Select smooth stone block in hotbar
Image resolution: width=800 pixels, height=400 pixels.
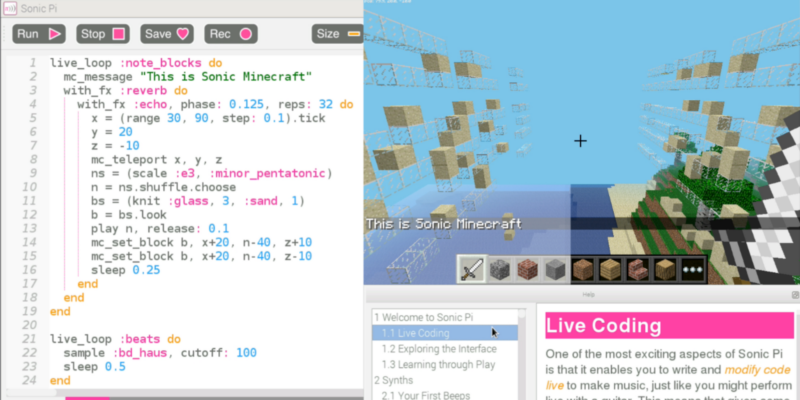point(555,269)
